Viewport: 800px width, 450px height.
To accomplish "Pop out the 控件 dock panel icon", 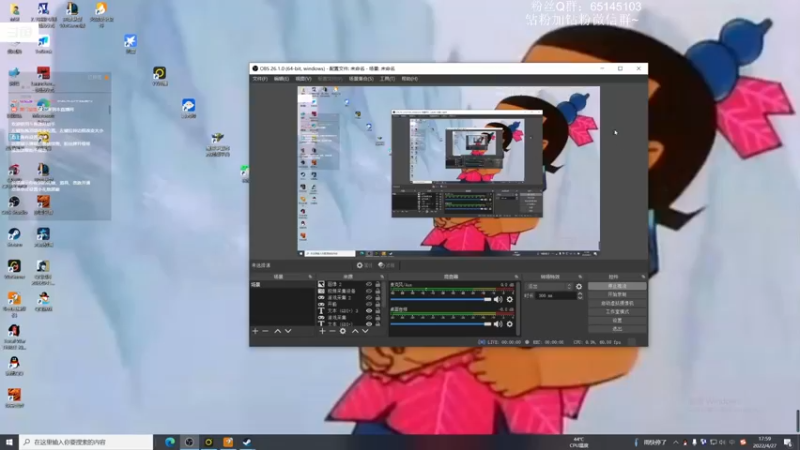I will click(x=643, y=277).
